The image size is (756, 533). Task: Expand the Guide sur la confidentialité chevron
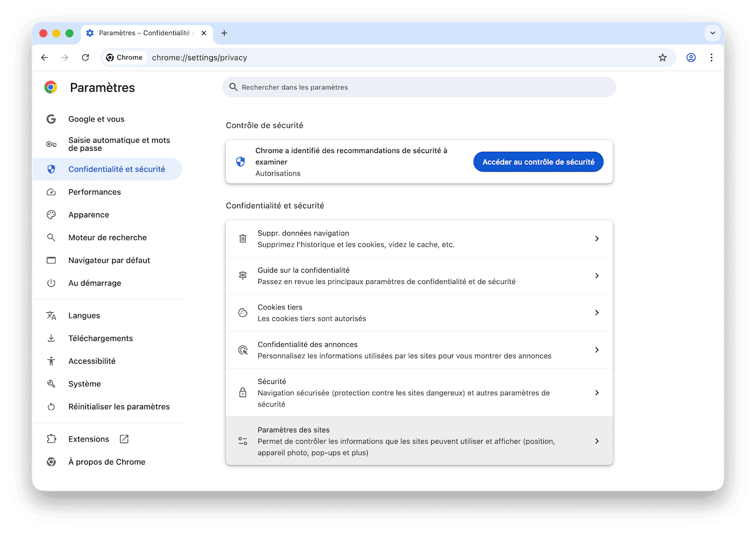tap(596, 276)
